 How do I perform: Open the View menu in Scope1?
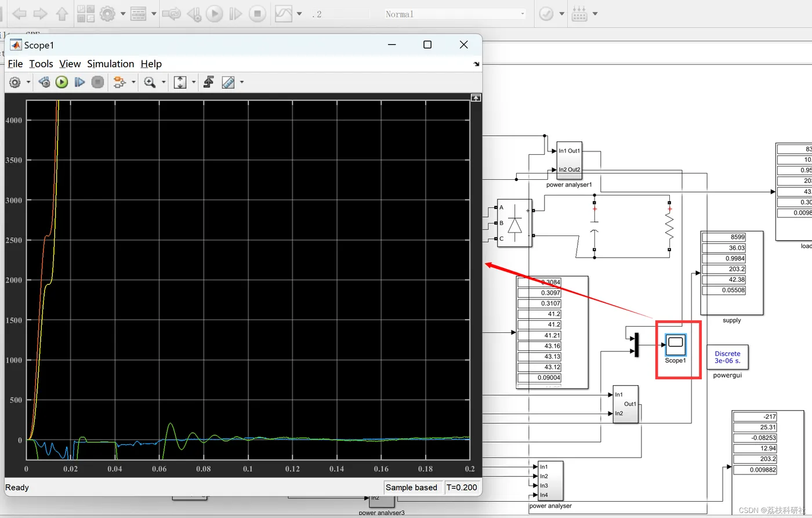tap(70, 64)
